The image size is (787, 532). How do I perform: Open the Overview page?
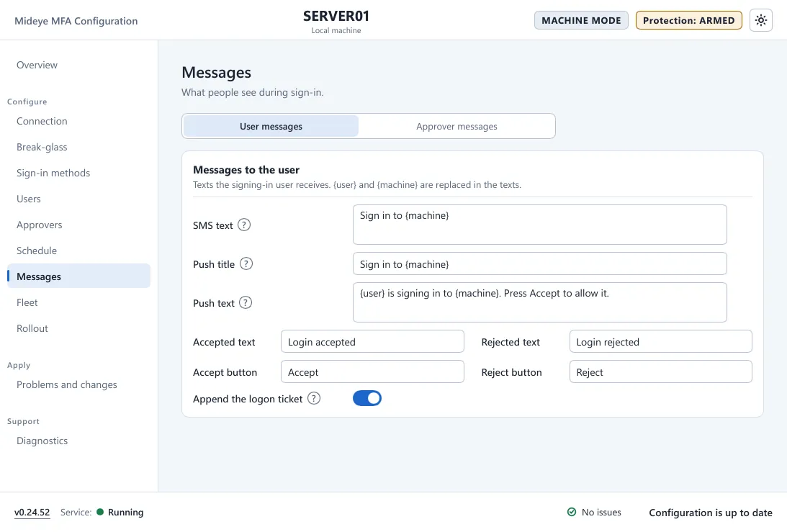78,65
